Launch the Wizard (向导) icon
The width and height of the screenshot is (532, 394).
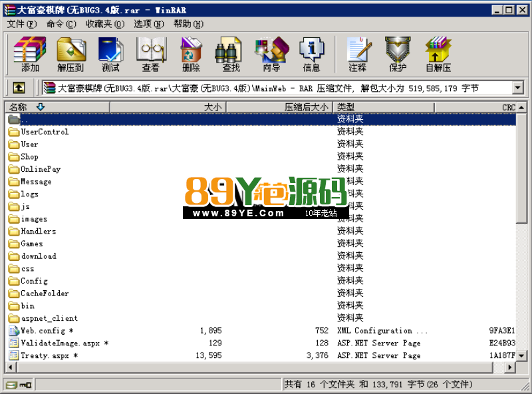point(271,55)
